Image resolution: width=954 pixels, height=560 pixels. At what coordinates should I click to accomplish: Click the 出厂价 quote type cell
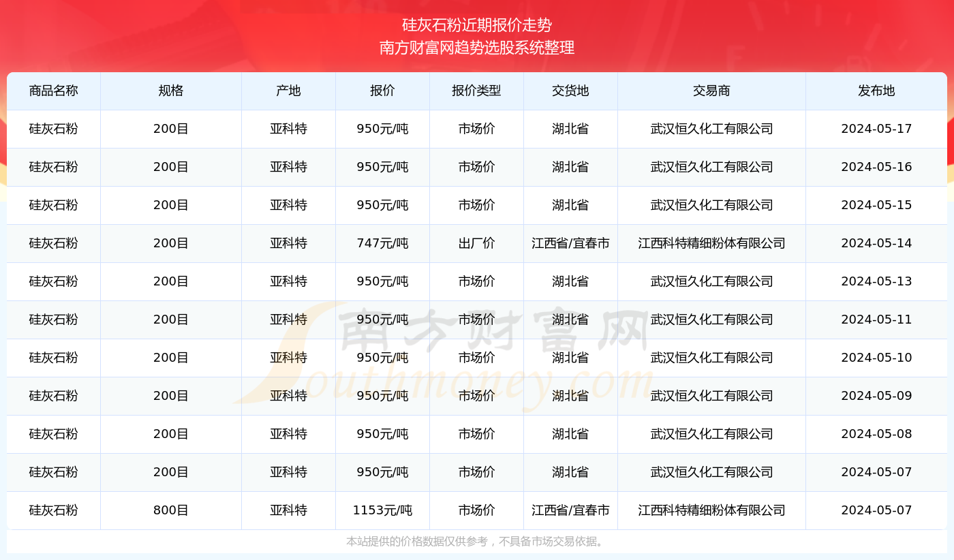point(476,243)
